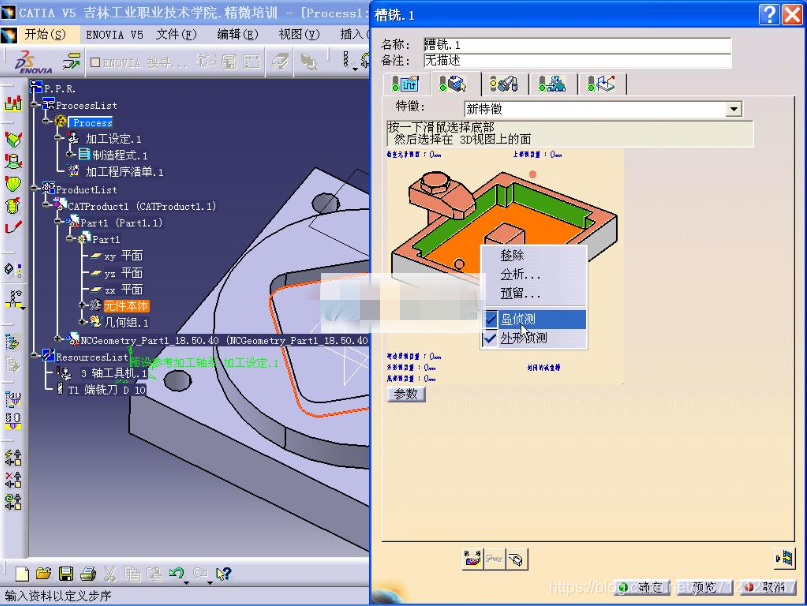The height and width of the screenshot is (606, 807).
Task: Click the tool-path step icon with dropdown arrow
Action: coord(14,299)
